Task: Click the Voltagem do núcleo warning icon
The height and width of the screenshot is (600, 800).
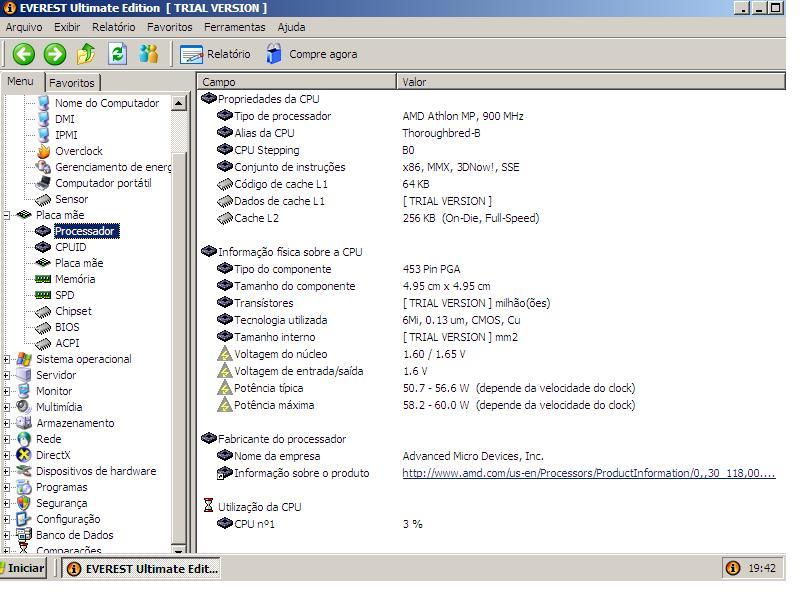Action: 225,354
